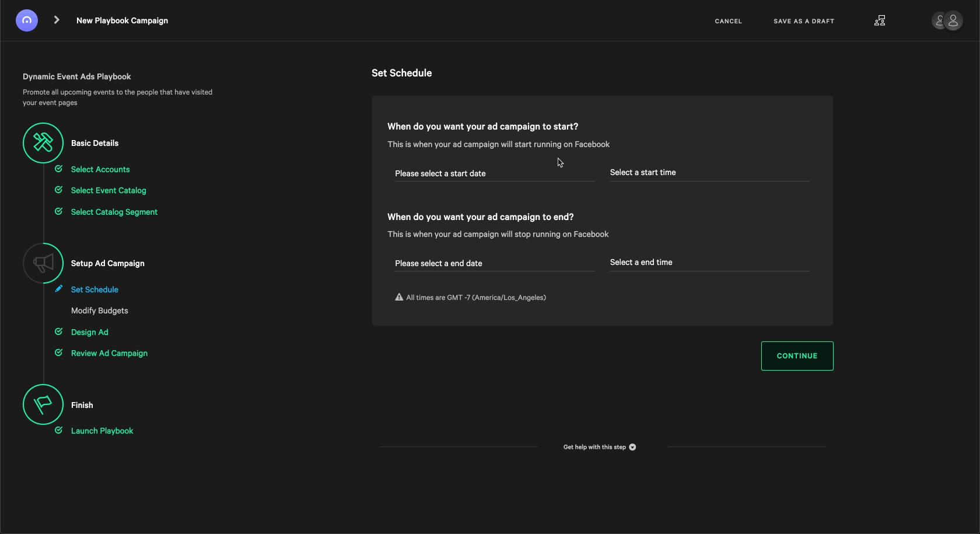Open the Set Schedule step

pos(94,289)
